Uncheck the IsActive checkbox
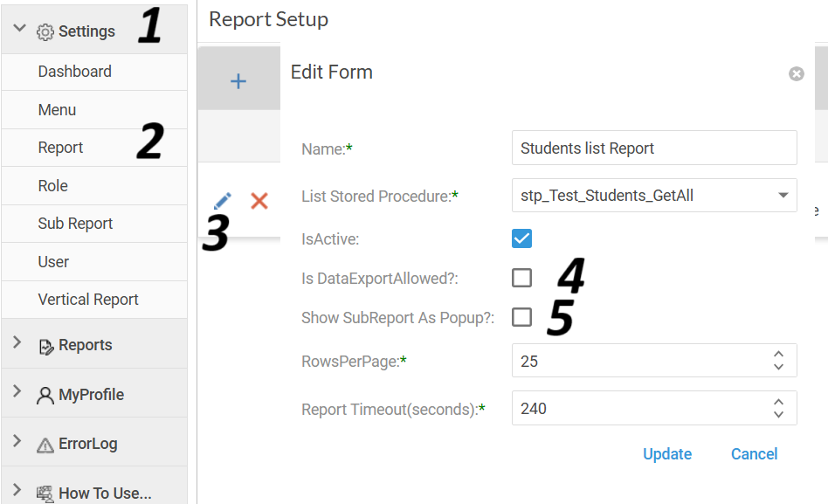The width and height of the screenshot is (828, 504). pyautogui.click(x=521, y=238)
